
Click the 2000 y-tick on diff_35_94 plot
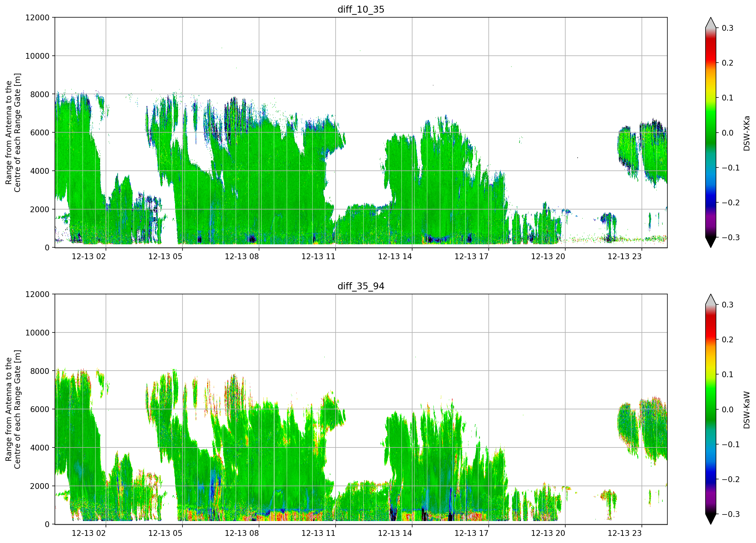[x=40, y=486]
